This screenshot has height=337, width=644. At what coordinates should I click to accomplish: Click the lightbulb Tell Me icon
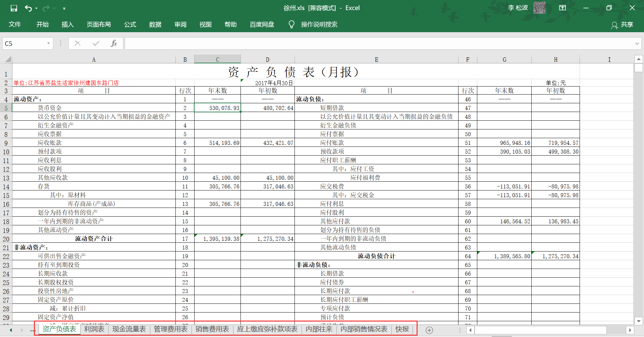click(x=291, y=24)
